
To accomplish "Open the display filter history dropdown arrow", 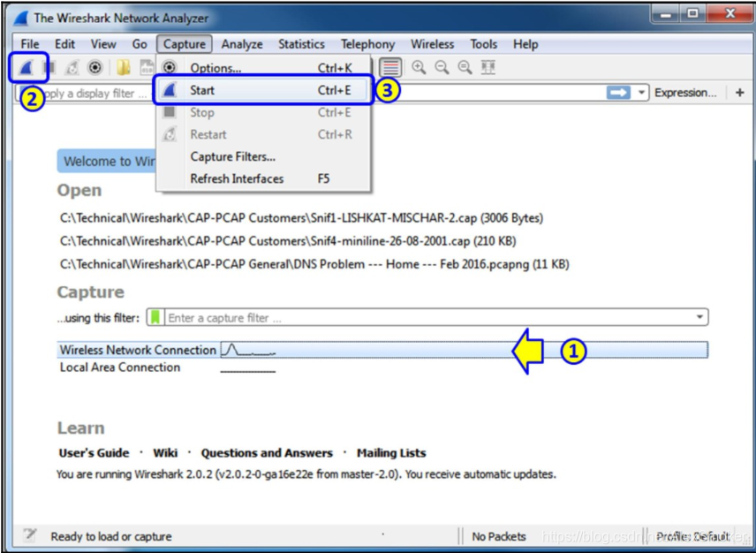I will pyautogui.click(x=641, y=92).
